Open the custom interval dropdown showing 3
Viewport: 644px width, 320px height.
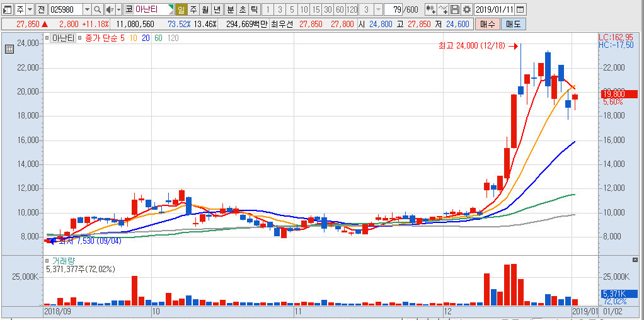tap(378, 9)
